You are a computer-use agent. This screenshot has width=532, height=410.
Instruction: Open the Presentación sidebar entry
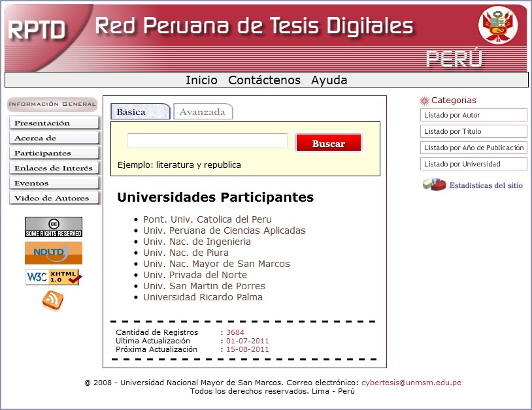click(x=53, y=123)
